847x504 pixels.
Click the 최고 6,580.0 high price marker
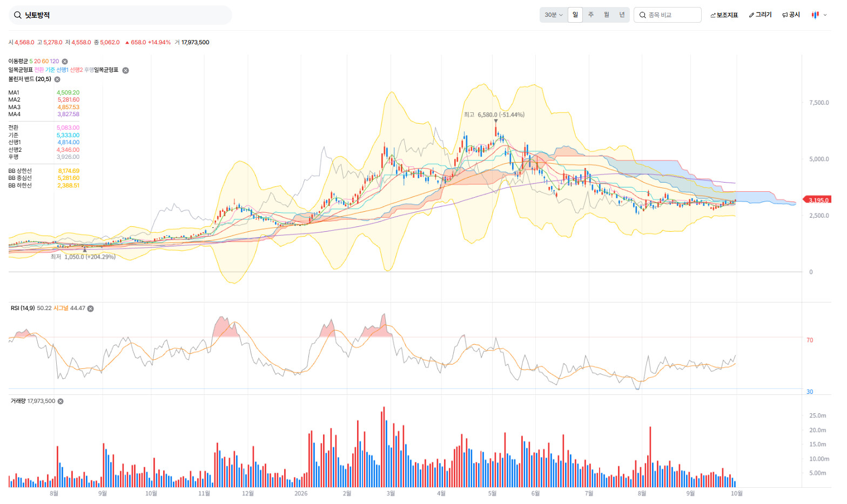[x=494, y=115]
